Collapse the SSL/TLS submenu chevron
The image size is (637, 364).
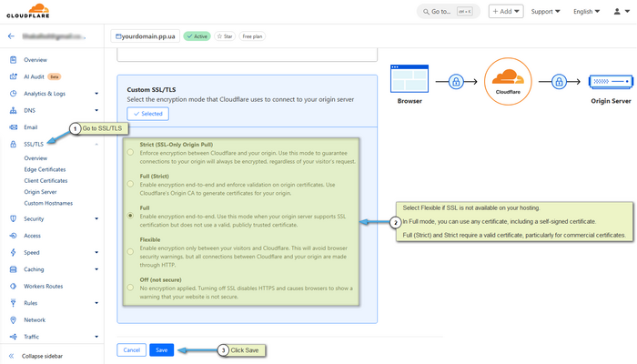tap(96, 144)
